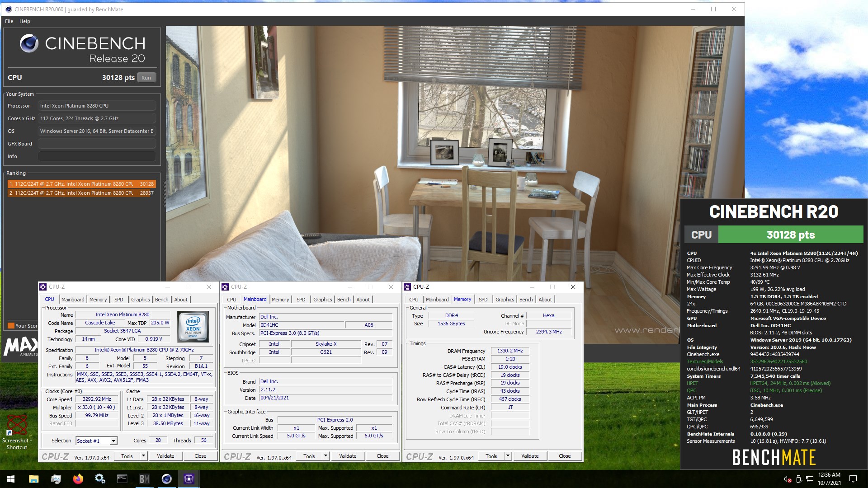Screen dimensions: 868x488
Task: Click the Processor field showing Intel Xeon Platinum 8280
Action: pyautogui.click(x=97, y=106)
